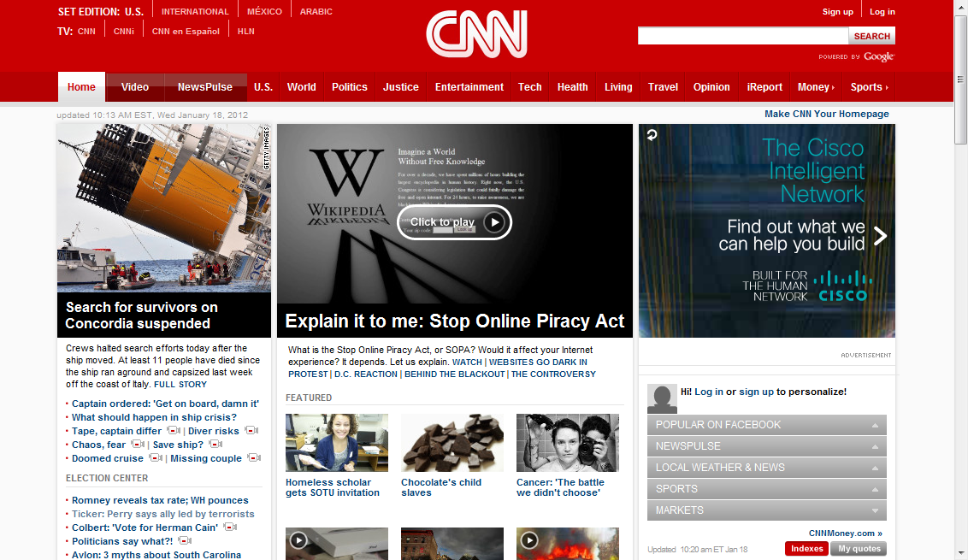This screenshot has height=560, width=968.
Task: Open the Concordia ship photo
Action: click(163, 208)
